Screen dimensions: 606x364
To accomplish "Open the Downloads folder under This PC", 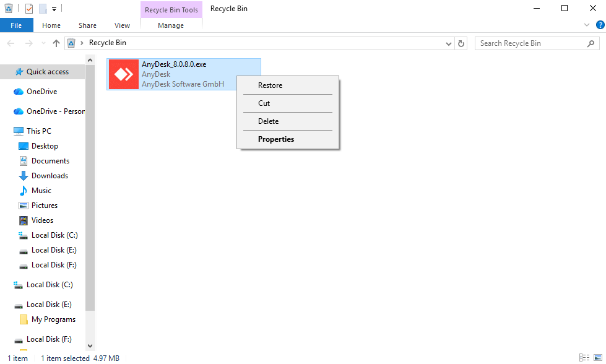I will pyautogui.click(x=50, y=176).
